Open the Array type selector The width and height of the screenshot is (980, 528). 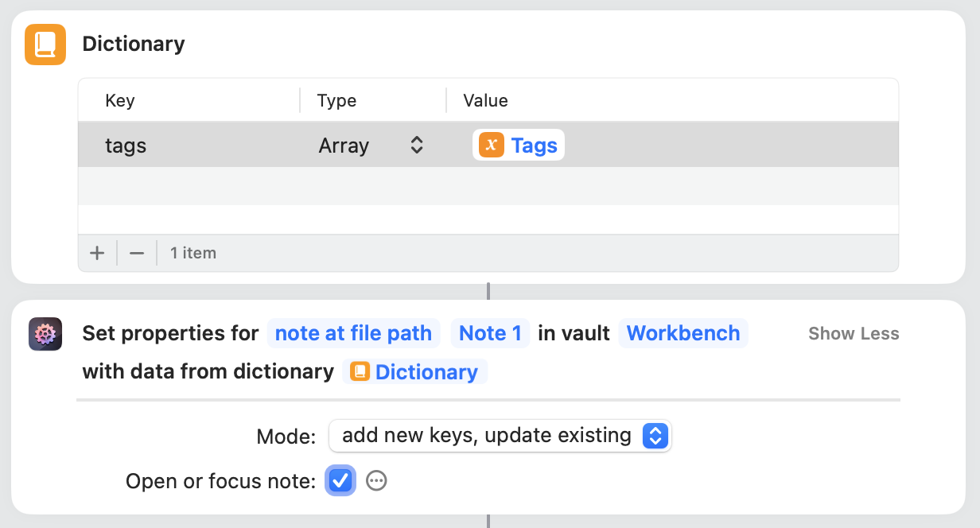point(371,146)
